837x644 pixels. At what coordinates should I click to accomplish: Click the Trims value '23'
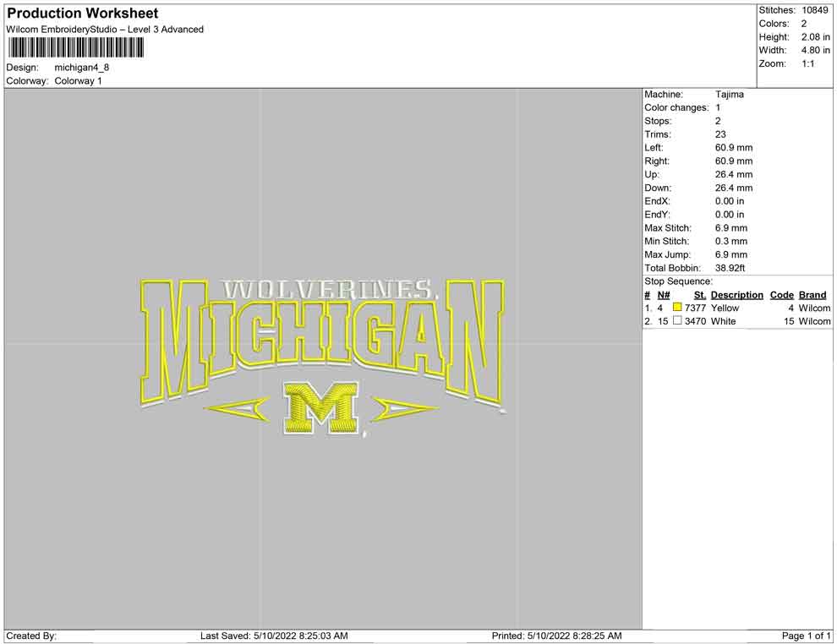720,134
